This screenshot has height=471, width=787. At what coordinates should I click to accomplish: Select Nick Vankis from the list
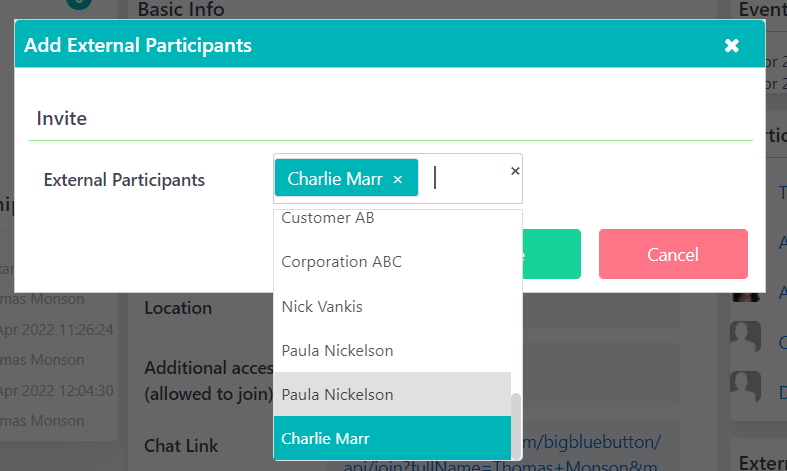click(x=392, y=306)
